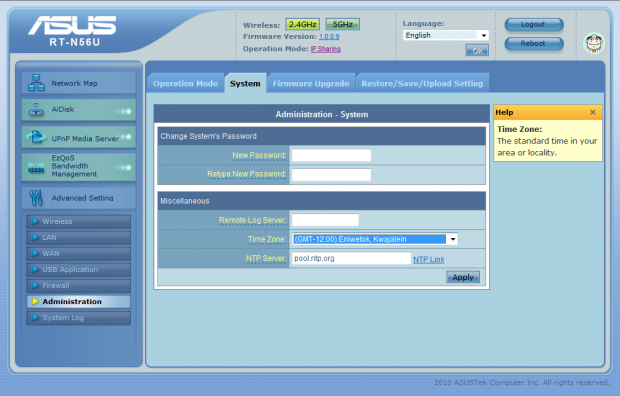Close the Help panel

tap(592, 112)
